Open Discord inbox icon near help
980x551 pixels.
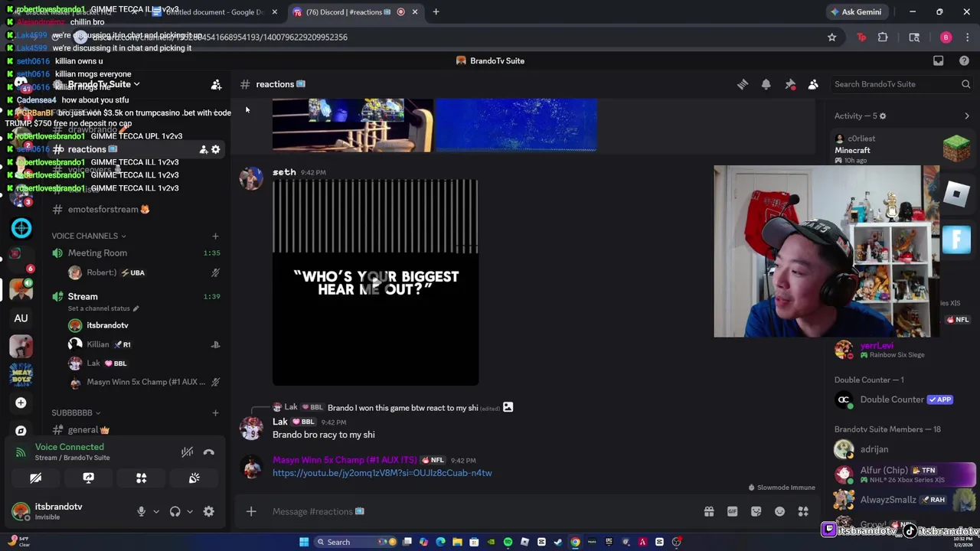pos(939,60)
